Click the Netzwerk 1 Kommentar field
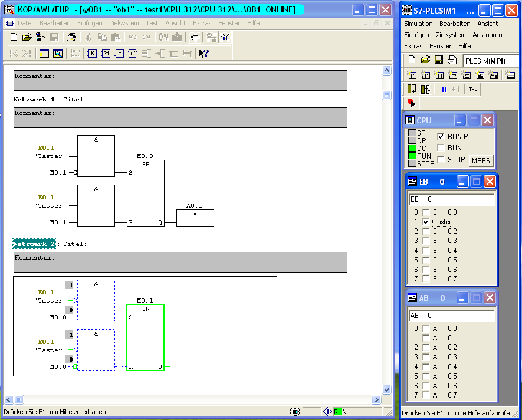This screenshot has height=420, width=522. pyautogui.click(x=180, y=117)
